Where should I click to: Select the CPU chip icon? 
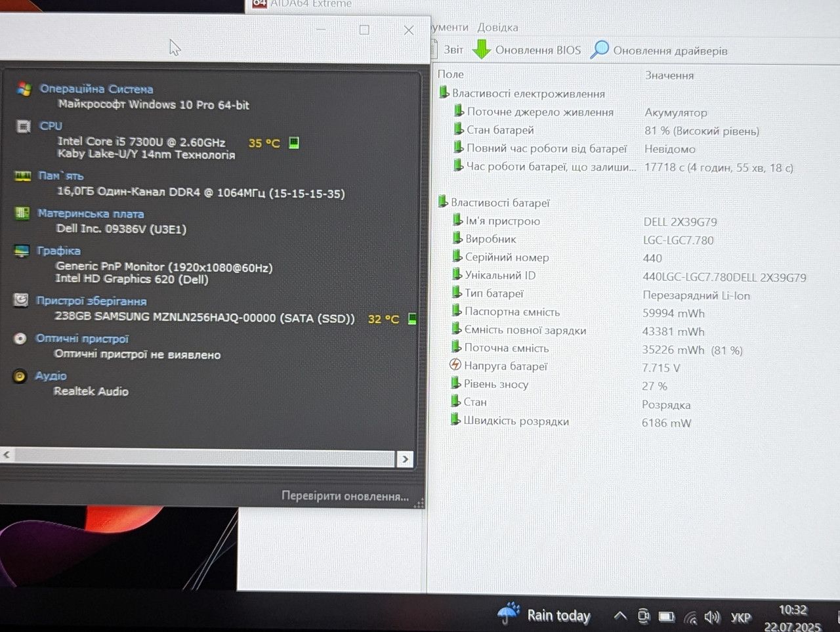click(24, 126)
